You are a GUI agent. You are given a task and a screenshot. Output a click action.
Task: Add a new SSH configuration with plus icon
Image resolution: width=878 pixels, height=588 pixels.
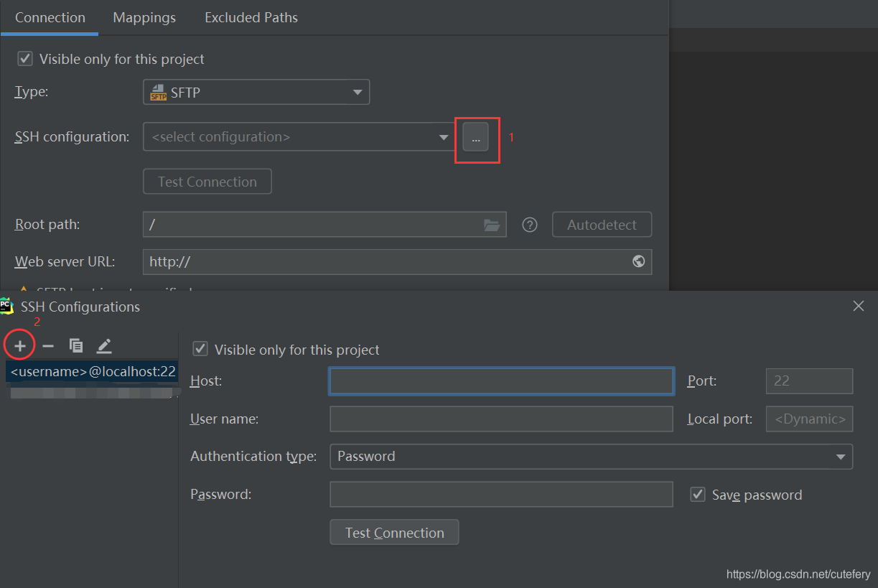(20, 346)
